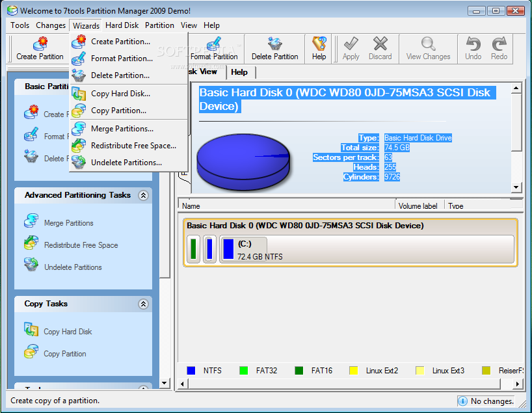
Task: Click the FAT16 dark green legend swatch
Action: pos(299,371)
